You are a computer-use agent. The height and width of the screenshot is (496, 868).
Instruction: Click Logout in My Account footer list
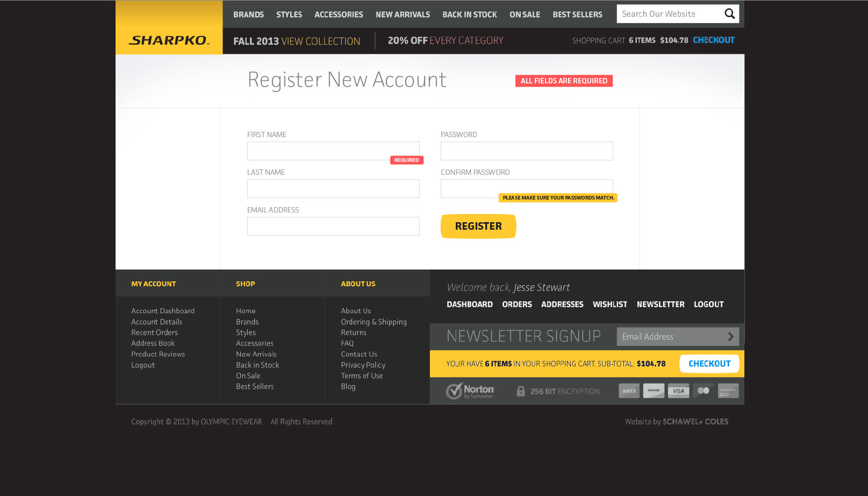143,365
